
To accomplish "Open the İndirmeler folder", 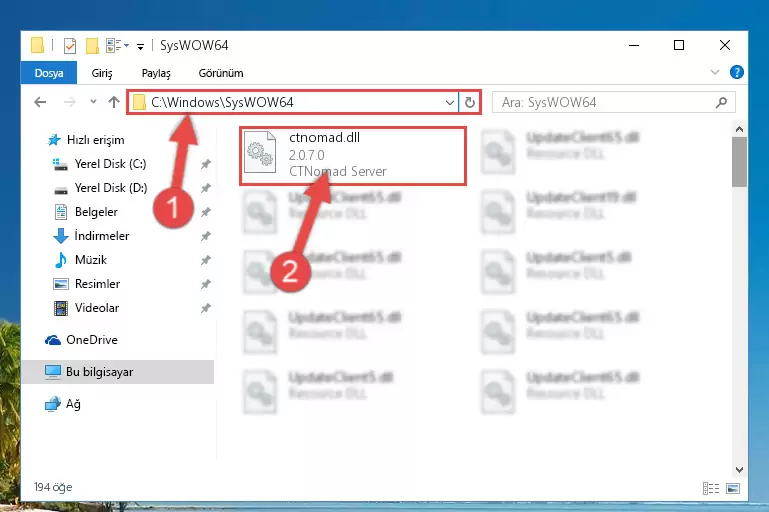I will [91, 236].
